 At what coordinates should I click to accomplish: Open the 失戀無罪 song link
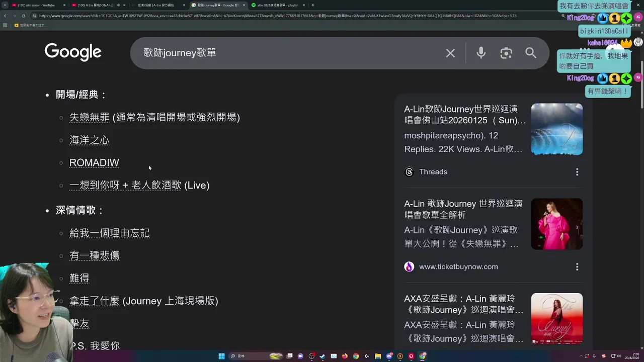tap(89, 117)
